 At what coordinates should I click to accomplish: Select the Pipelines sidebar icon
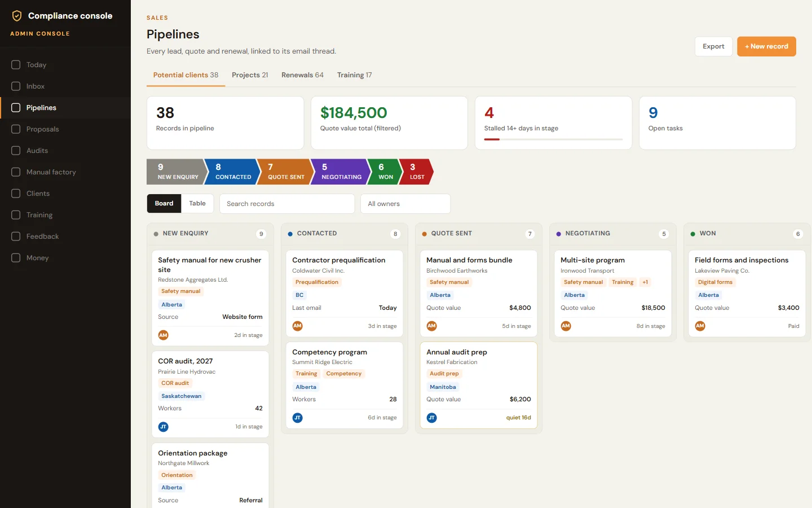pyautogui.click(x=16, y=108)
